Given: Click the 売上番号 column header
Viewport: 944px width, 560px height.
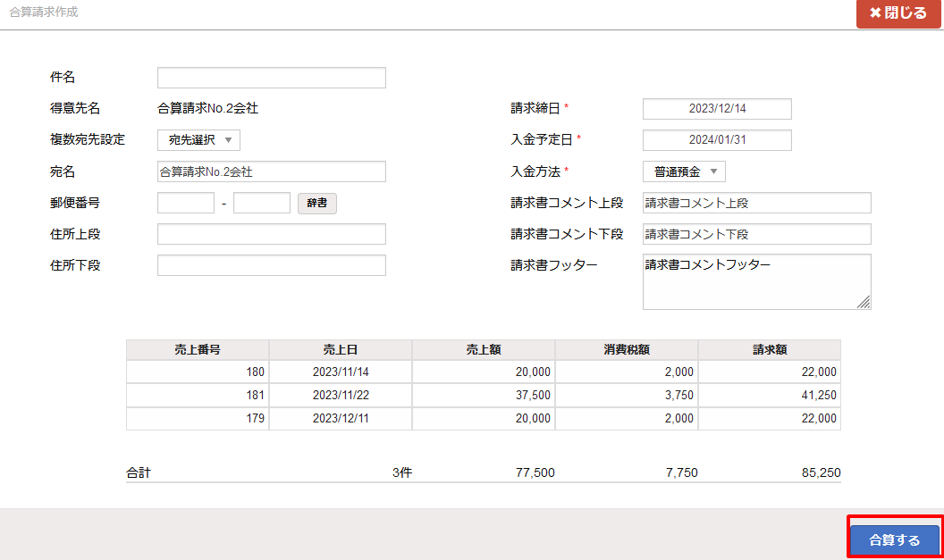Looking at the screenshot, I should (x=198, y=348).
